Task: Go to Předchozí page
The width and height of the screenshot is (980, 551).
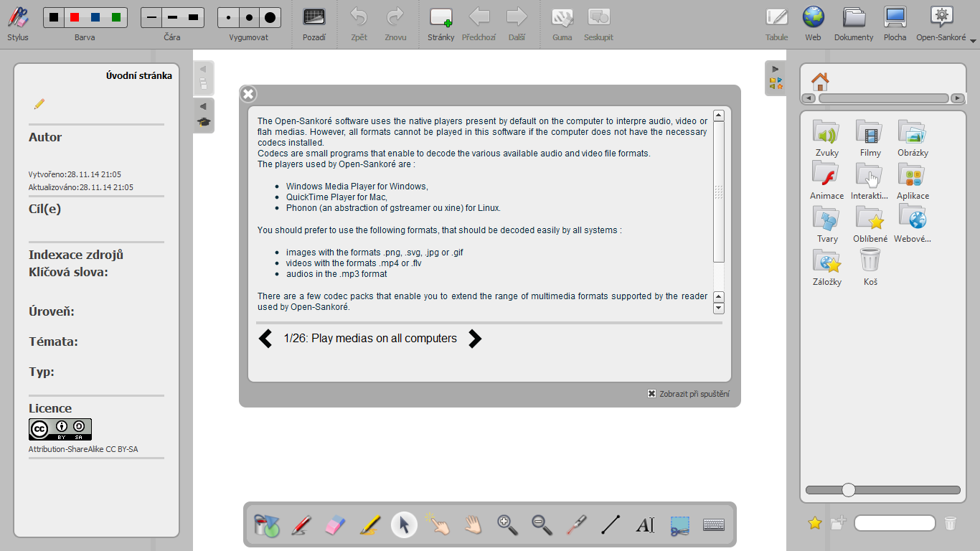Action: pyautogui.click(x=479, y=23)
